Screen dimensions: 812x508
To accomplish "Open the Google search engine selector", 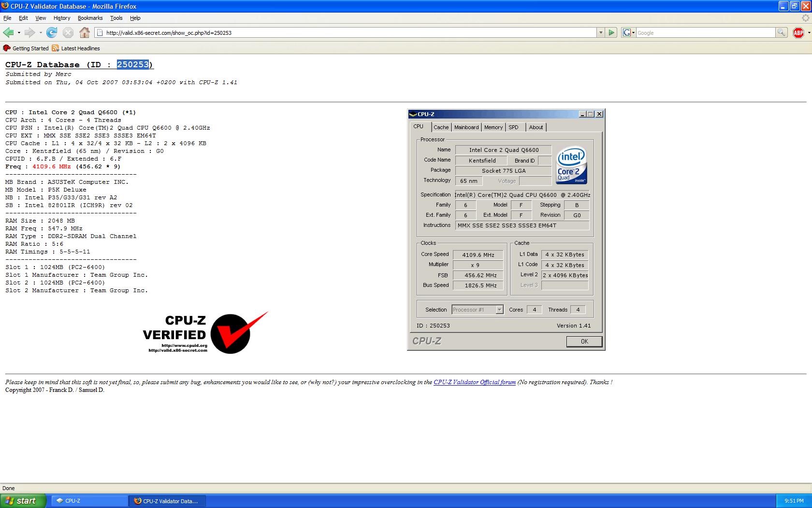I will (628, 32).
